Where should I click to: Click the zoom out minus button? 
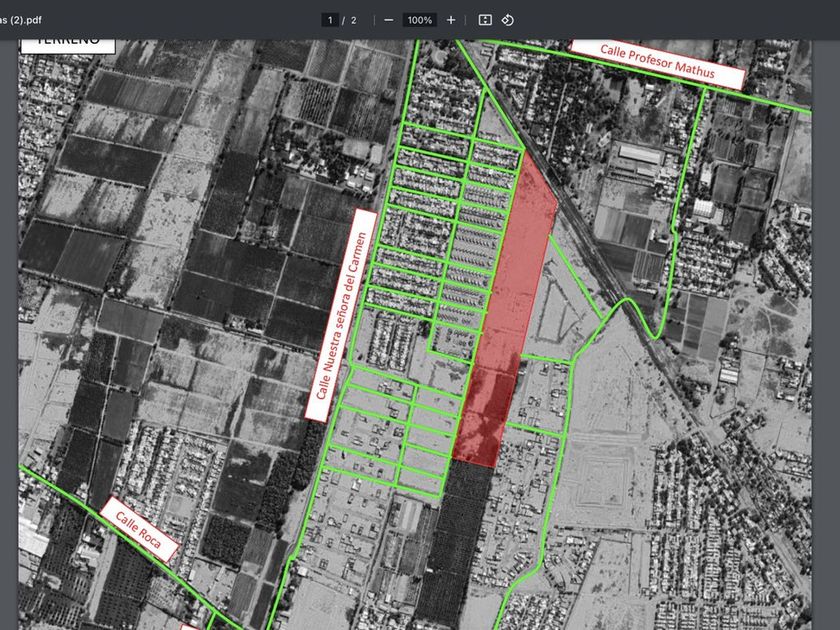[388, 20]
